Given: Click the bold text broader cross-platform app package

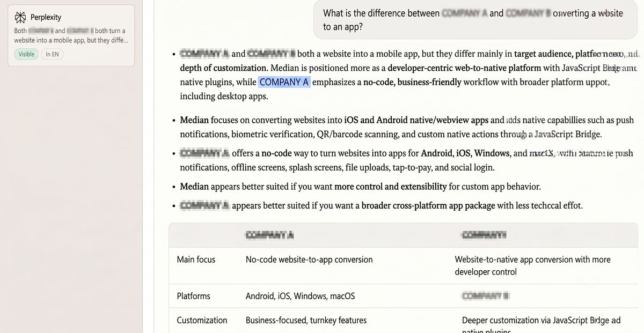Looking at the screenshot, I should point(428,206).
